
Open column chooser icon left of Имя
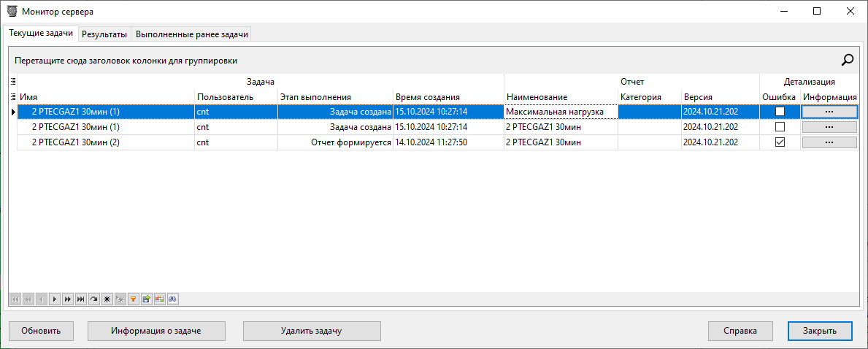13,96
